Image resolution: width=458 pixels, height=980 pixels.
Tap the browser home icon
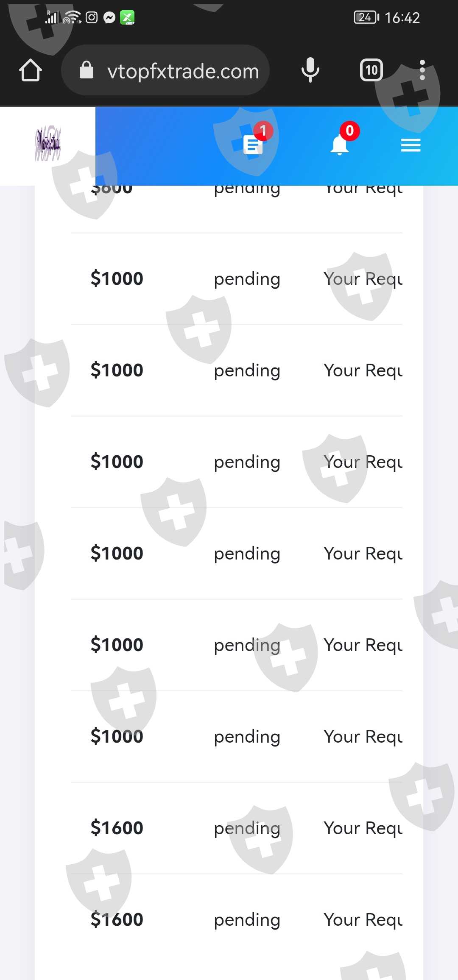(31, 70)
